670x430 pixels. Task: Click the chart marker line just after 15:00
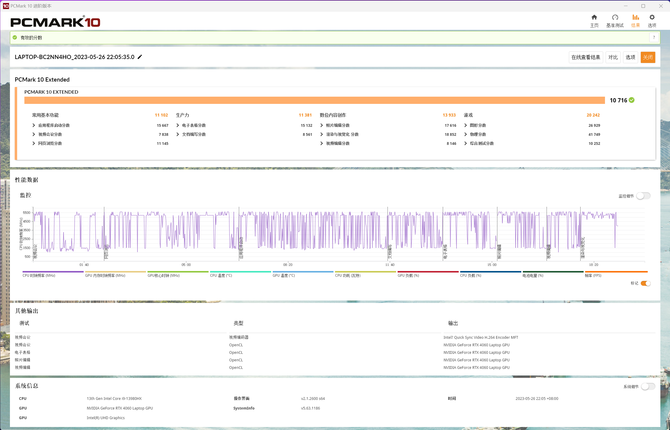(497, 234)
